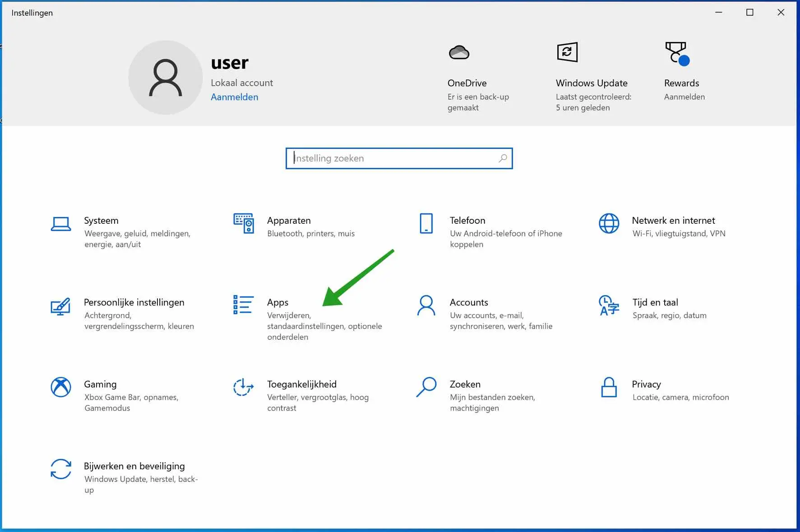
Task: Click the Rewards medal icon
Action: 677,54
